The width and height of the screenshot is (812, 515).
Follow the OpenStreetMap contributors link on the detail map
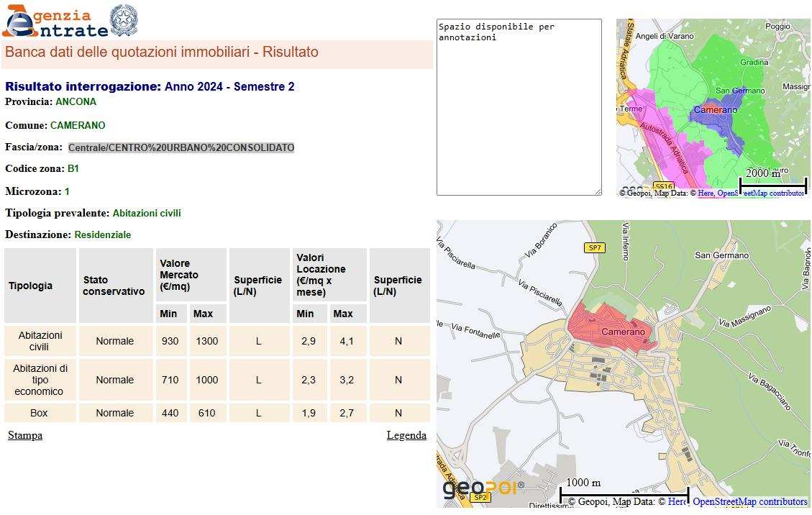749,501
